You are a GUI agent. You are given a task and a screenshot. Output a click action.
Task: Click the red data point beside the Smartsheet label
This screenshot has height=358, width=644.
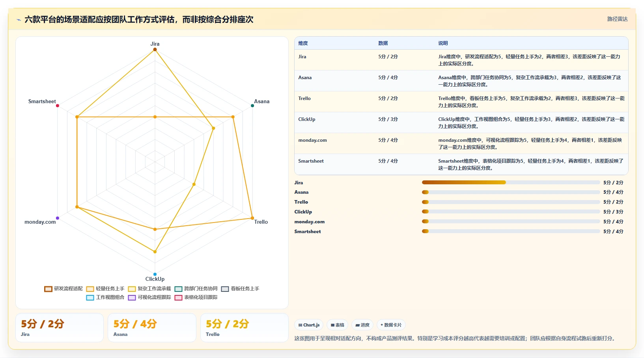[58, 106]
